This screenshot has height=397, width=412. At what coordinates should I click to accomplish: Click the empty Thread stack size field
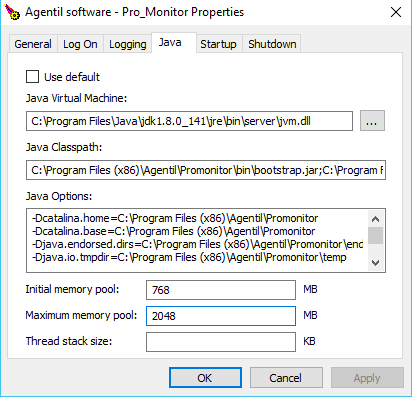click(221, 342)
